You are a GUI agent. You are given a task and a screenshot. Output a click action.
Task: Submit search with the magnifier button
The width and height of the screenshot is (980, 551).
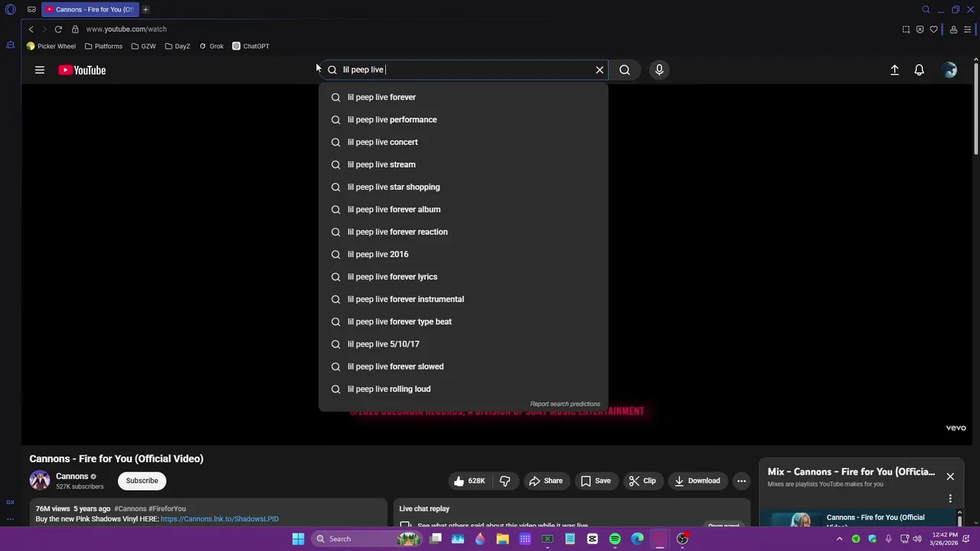pyautogui.click(x=625, y=70)
